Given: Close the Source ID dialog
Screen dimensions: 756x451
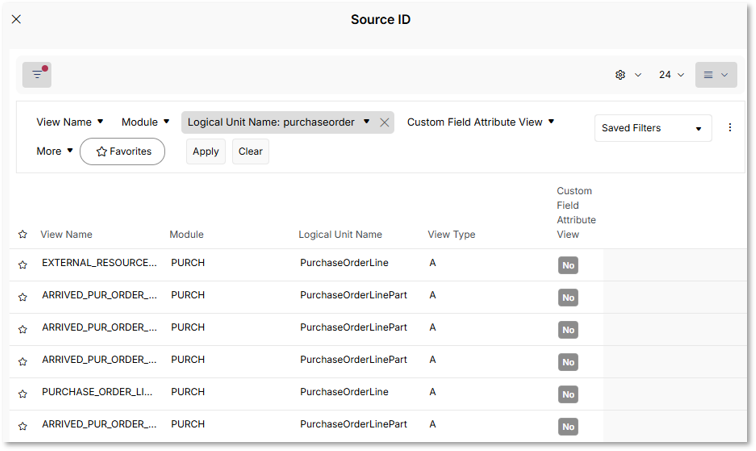Looking at the screenshot, I should pyautogui.click(x=16, y=19).
